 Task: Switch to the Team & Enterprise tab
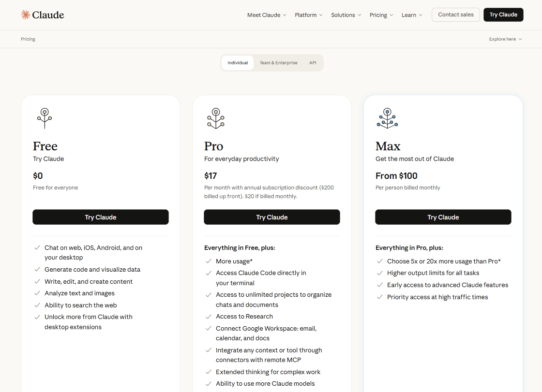pyautogui.click(x=278, y=63)
